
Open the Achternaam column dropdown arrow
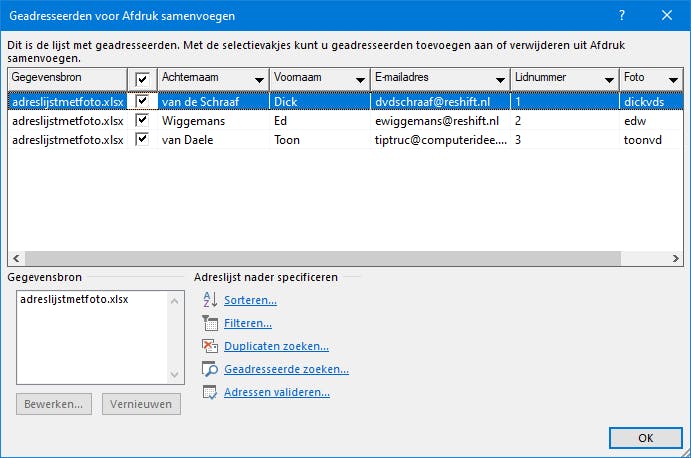click(258, 79)
